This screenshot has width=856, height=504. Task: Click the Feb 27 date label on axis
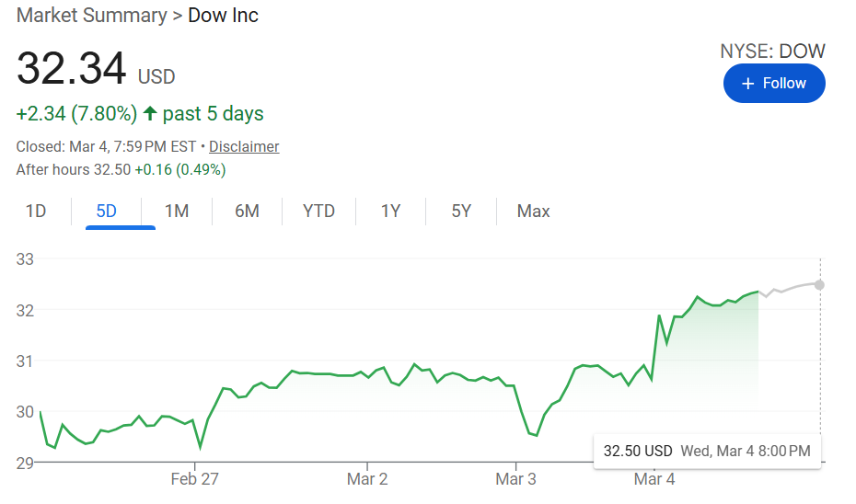tap(195, 479)
